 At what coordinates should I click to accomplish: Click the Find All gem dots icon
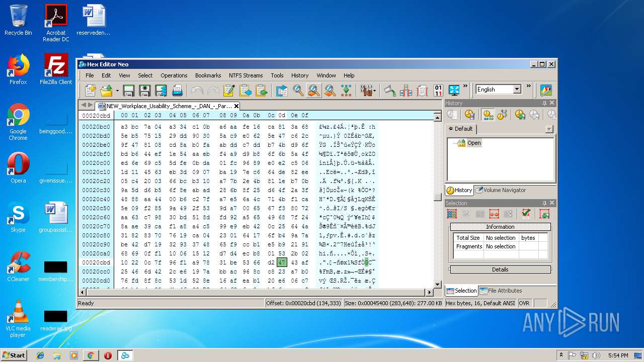pos(346,90)
